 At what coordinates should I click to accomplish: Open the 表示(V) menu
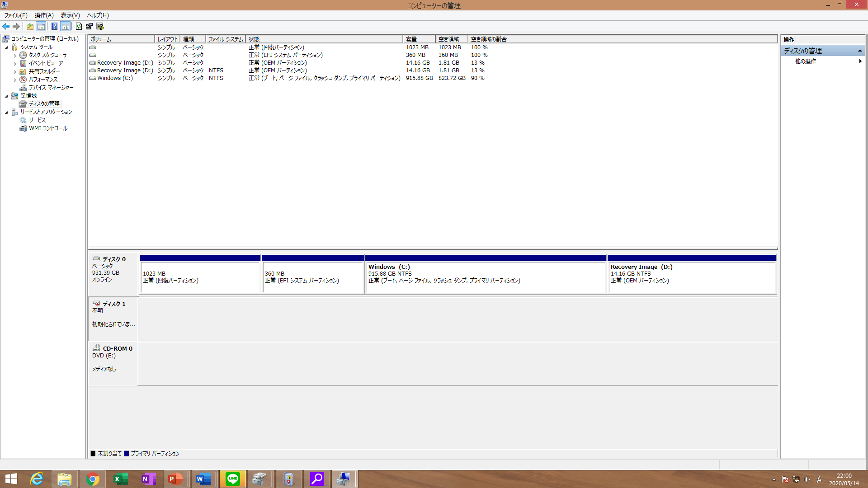tap(70, 15)
